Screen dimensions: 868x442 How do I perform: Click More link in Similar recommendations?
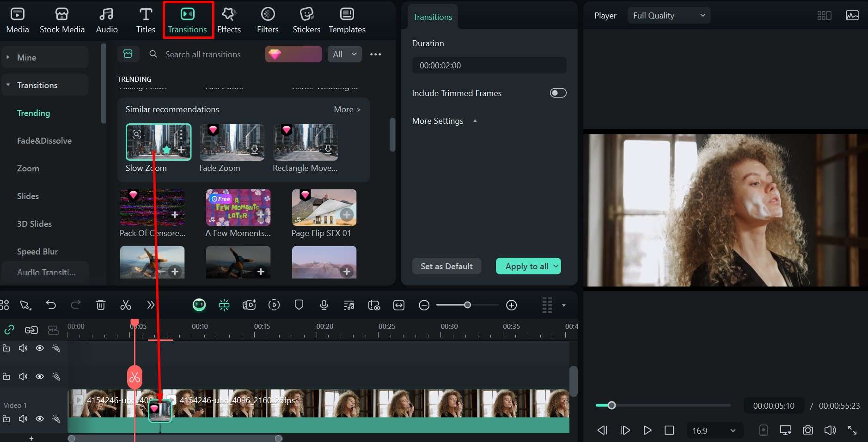tap(347, 109)
